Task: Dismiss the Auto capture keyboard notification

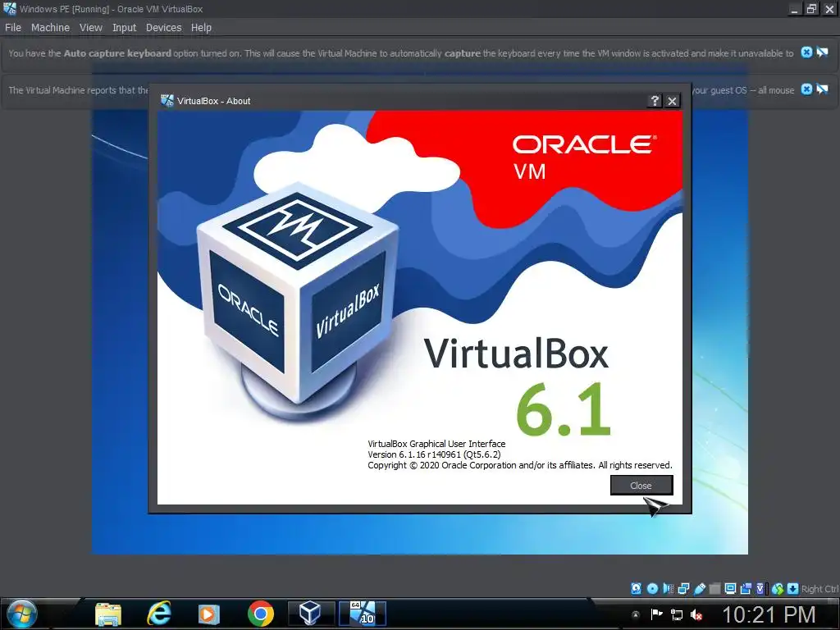Action: [x=806, y=52]
